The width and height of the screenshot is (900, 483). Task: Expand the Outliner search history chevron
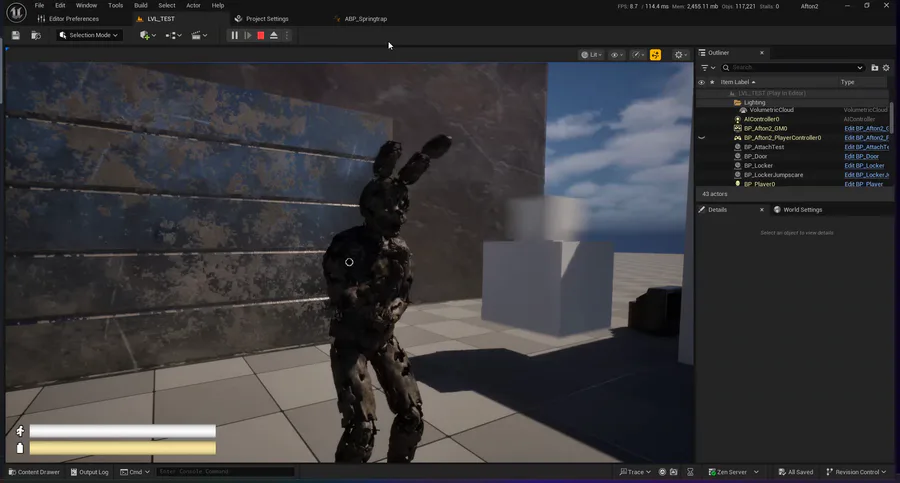[859, 68]
